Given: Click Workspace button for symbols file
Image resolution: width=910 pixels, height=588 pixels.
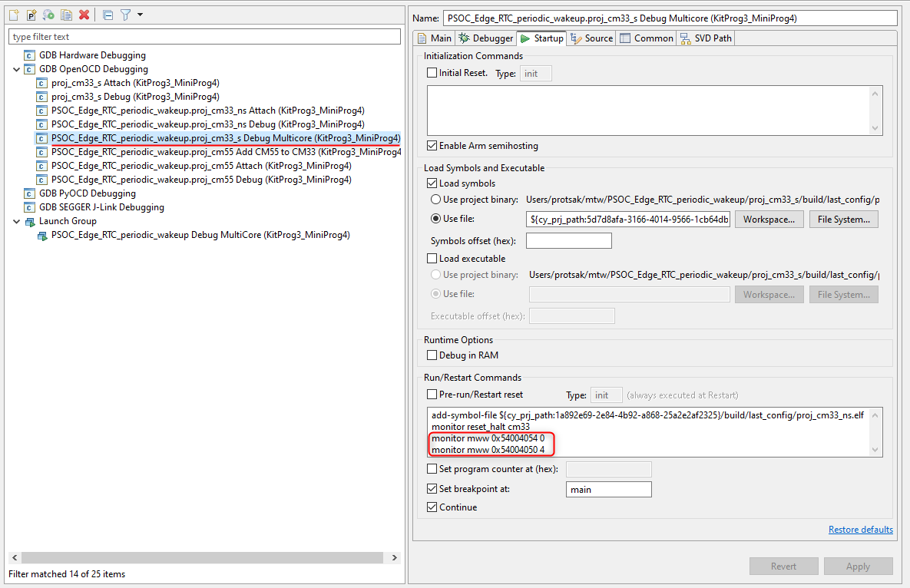Looking at the screenshot, I should coord(769,220).
